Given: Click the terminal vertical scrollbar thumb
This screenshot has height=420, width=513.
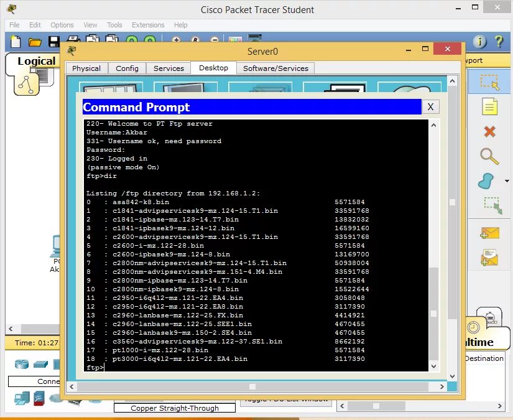Looking at the screenshot, I should (x=434, y=314).
